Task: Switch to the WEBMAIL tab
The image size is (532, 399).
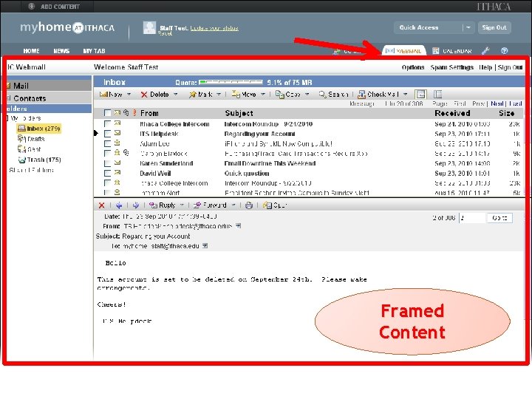Action: [x=404, y=51]
